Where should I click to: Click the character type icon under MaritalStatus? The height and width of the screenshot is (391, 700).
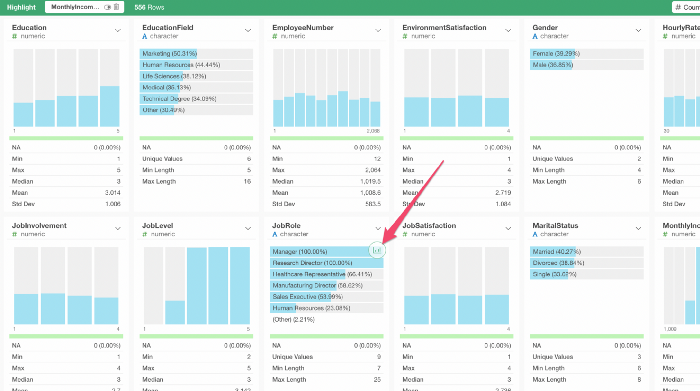pos(535,234)
